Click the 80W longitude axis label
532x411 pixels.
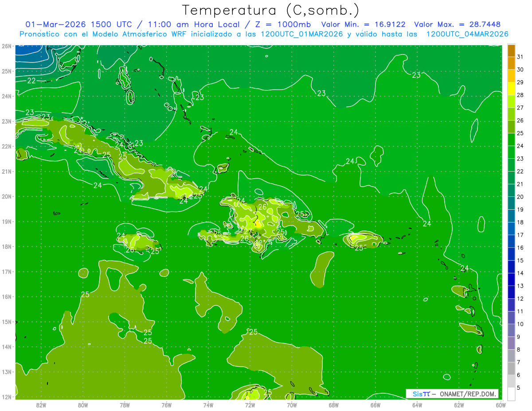point(82,405)
